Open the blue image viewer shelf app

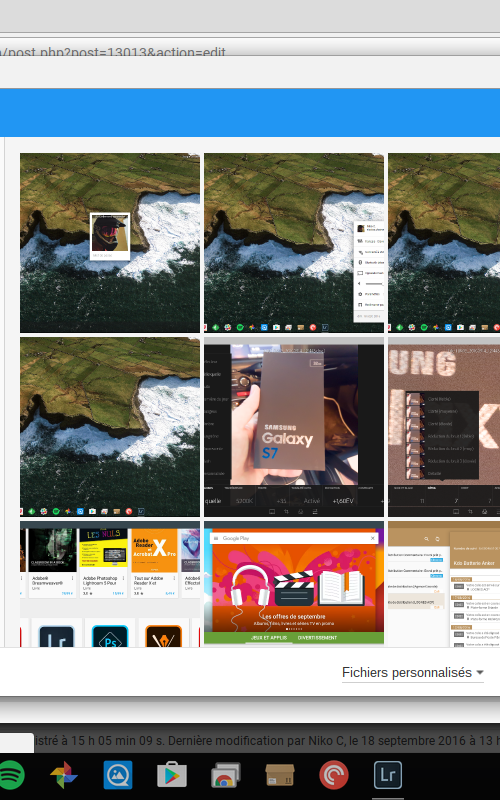pos(118,775)
